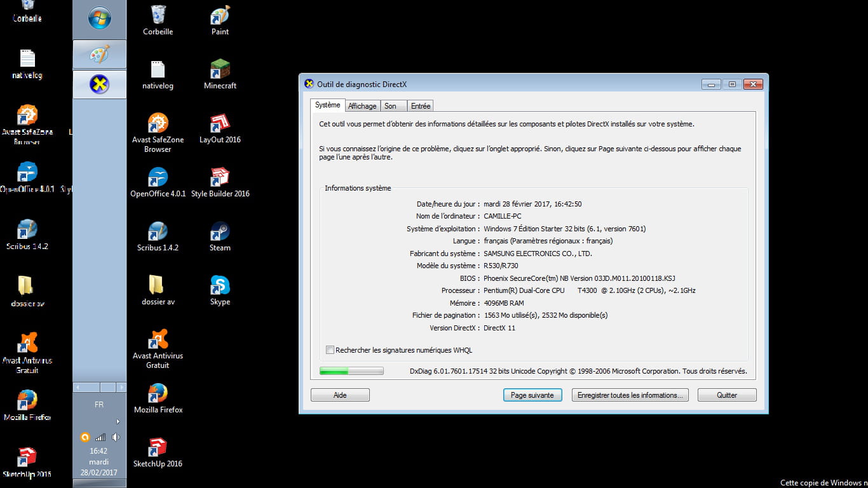
Task: Launch the Minecraft desktop shortcut
Action: coord(220,74)
